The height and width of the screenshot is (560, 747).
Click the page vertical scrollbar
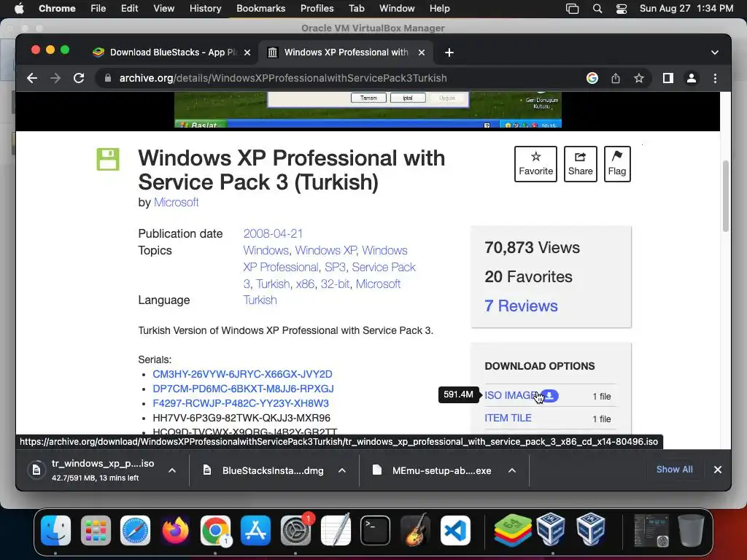(726, 196)
